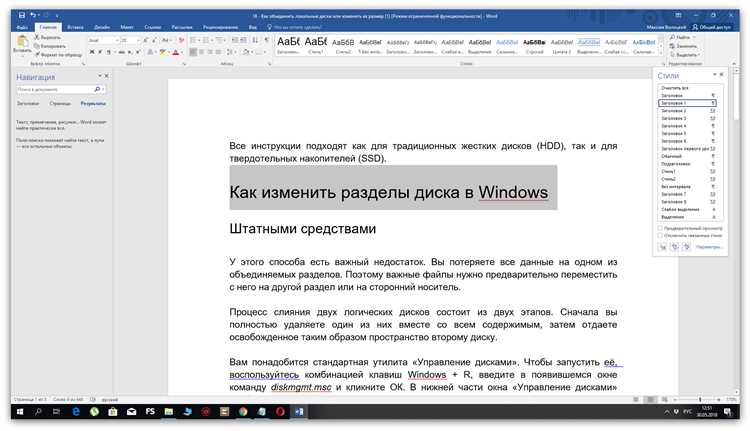The height and width of the screenshot is (431, 750).
Task: Switch to the Ссылки ribbon tab
Action: point(153,27)
